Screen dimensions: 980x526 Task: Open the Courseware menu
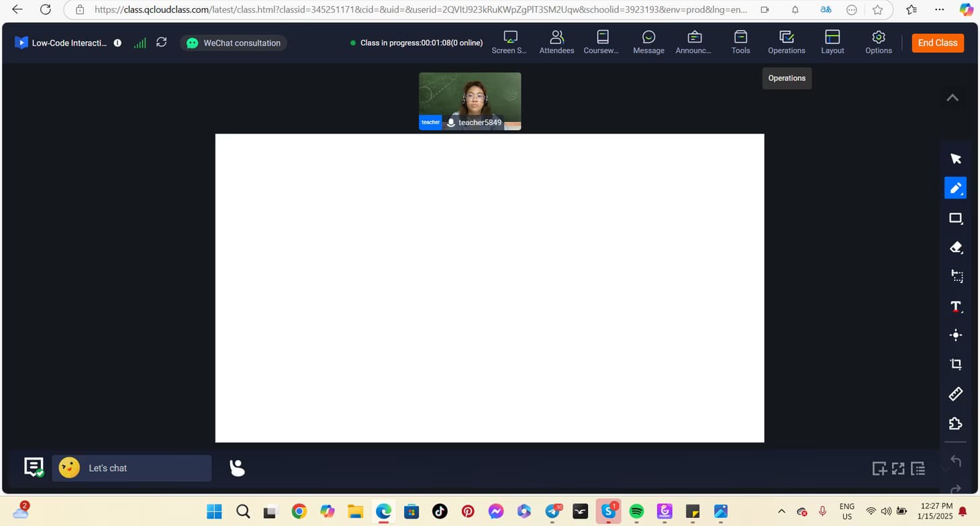pyautogui.click(x=601, y=42)
